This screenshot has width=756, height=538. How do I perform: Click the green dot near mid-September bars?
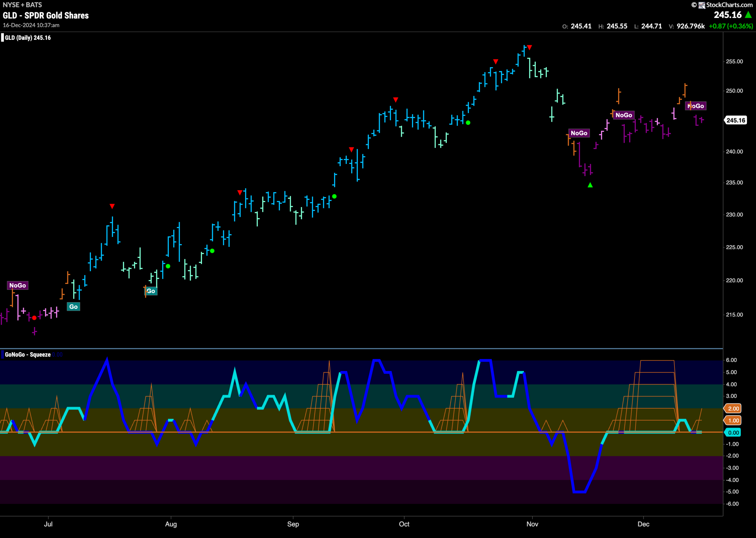pyautogui.click(x=335, y=196)
